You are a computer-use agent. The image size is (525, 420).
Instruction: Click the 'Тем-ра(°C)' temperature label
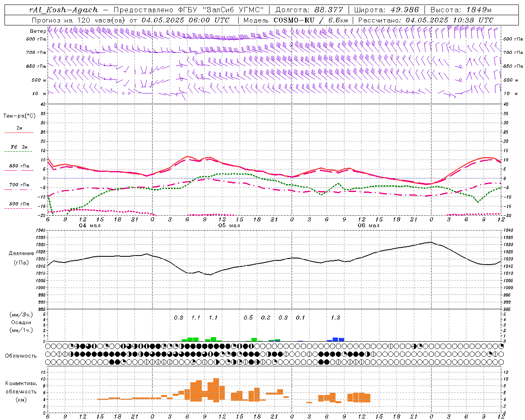coord(19,116)
